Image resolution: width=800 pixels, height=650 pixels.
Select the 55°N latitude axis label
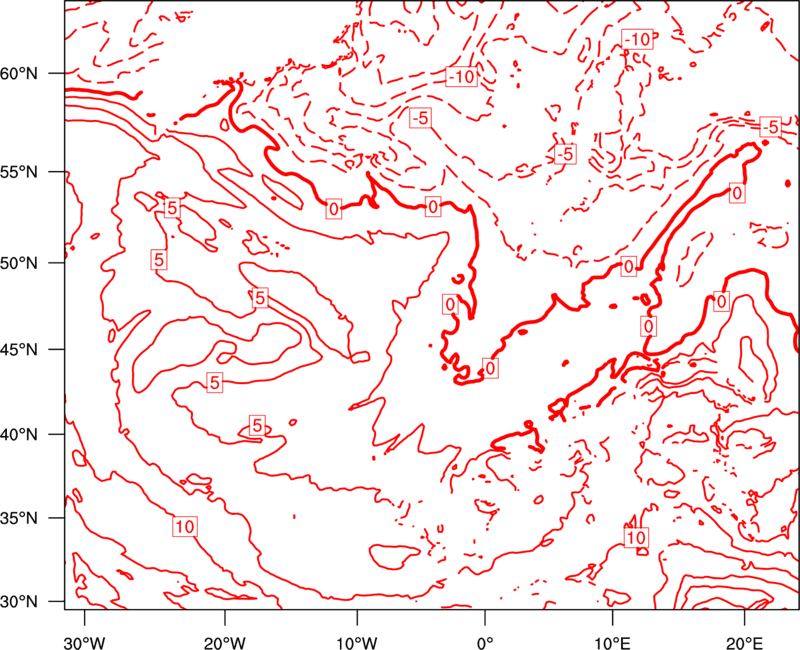(x=19, y=172)
